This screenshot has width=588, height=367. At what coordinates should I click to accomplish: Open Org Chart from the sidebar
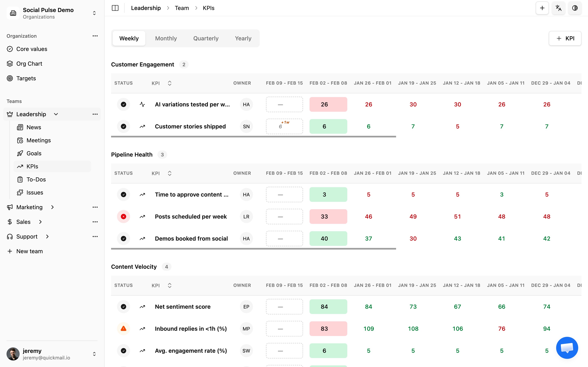(29, 63)
